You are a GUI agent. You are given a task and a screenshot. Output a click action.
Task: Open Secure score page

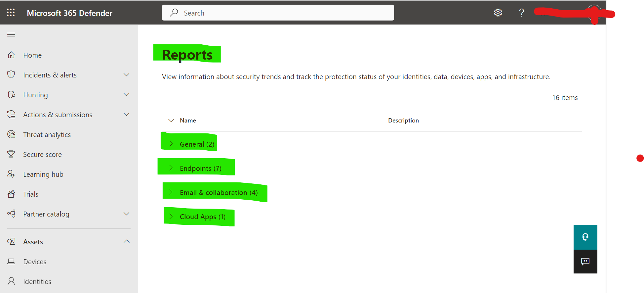point(42,154)
